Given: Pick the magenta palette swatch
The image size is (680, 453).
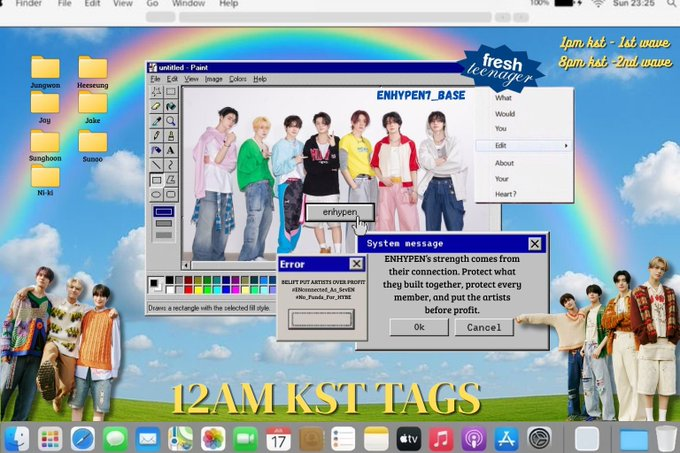Looking at the screenshot, I should (x=235, y=289).
